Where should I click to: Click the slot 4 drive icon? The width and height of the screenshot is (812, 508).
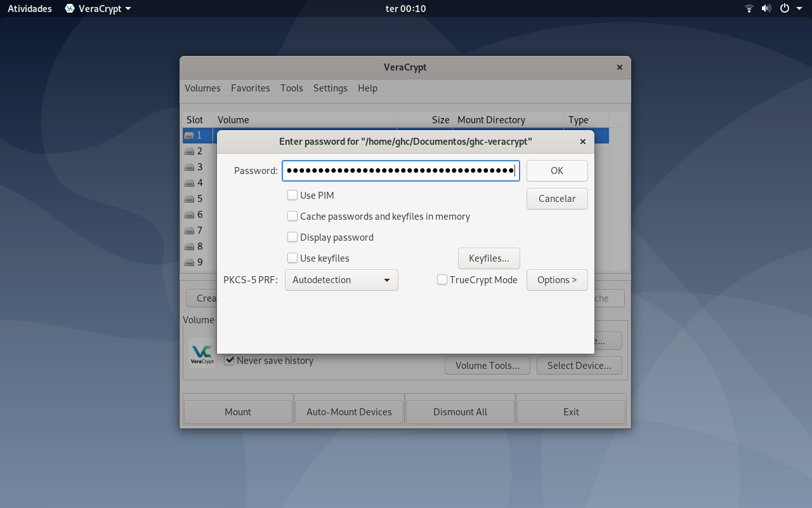pyautogui.click(x=189, y=183)
